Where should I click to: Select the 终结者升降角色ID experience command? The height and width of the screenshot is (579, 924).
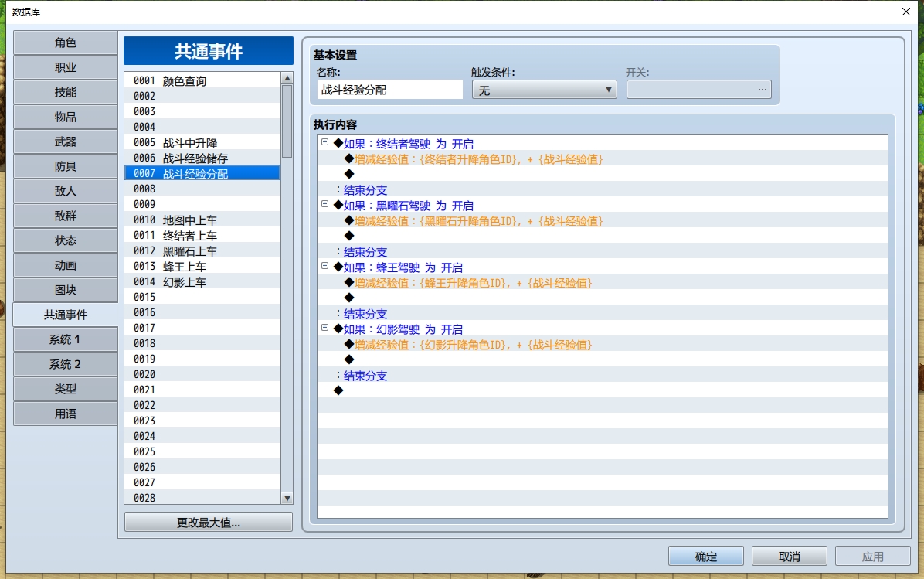pyautogui.click(x=603, y=158)
